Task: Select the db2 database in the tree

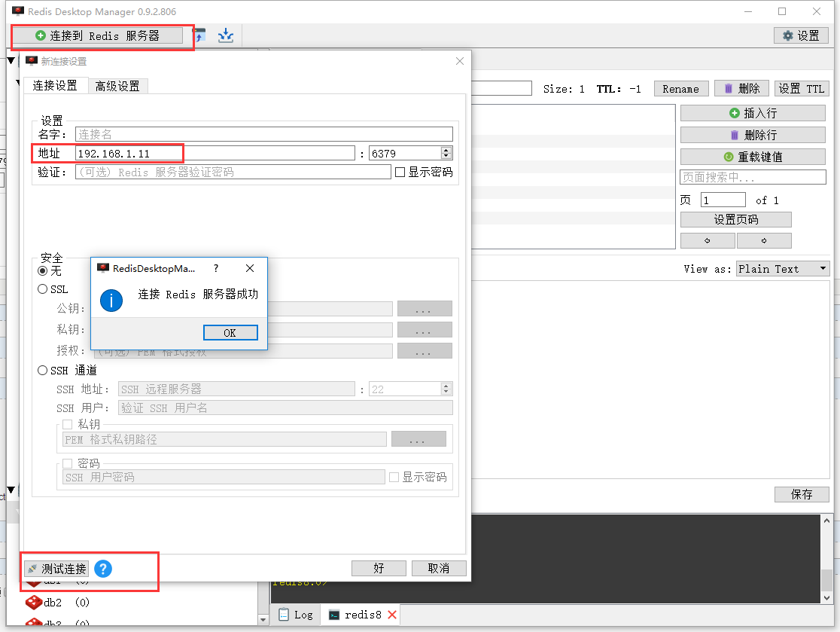Action: click(x=57, y=603)
